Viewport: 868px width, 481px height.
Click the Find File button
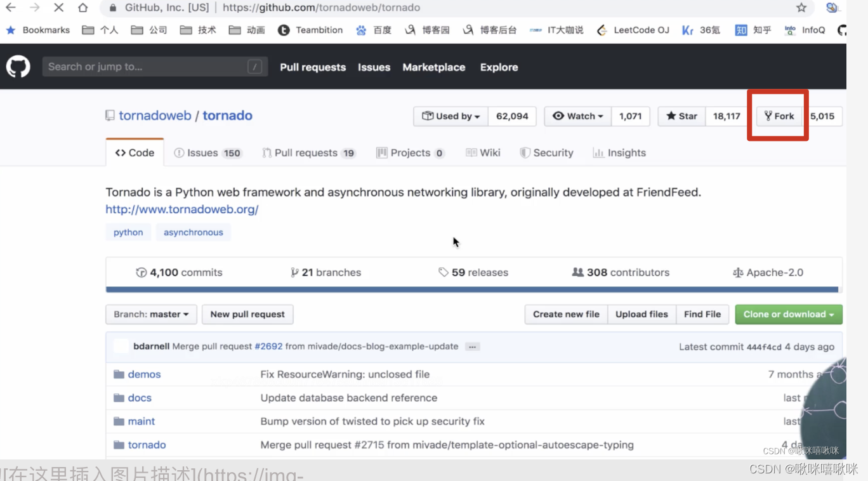click(x=702, y=314)
